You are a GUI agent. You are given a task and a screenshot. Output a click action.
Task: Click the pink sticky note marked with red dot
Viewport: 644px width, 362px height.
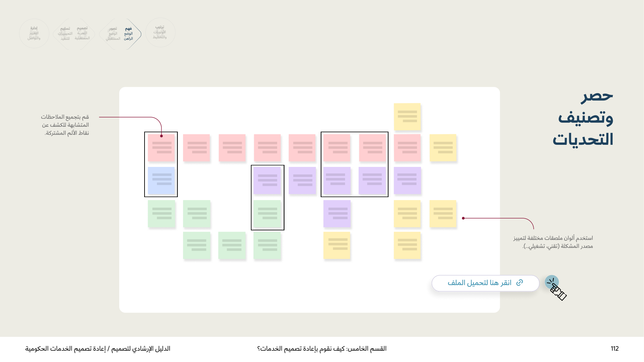161,147
